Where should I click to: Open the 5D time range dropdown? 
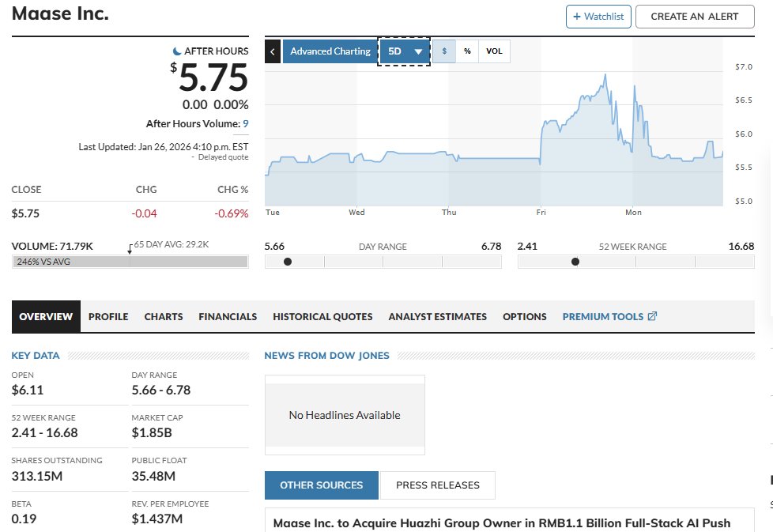(x=404, y=51)
